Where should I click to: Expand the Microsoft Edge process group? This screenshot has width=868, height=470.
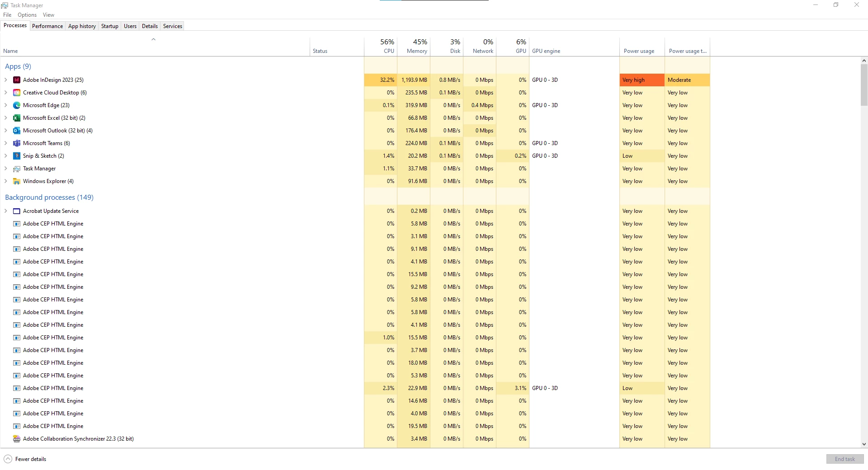point(6,105)
